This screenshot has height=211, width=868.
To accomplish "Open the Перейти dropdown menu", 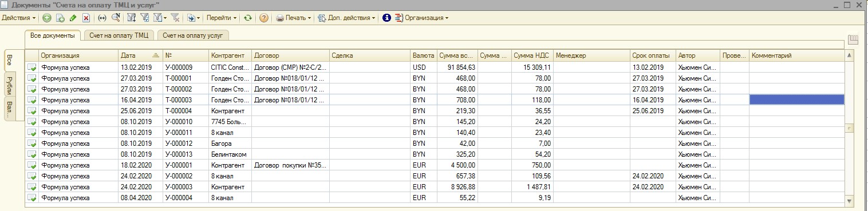I will click(222, 18).
